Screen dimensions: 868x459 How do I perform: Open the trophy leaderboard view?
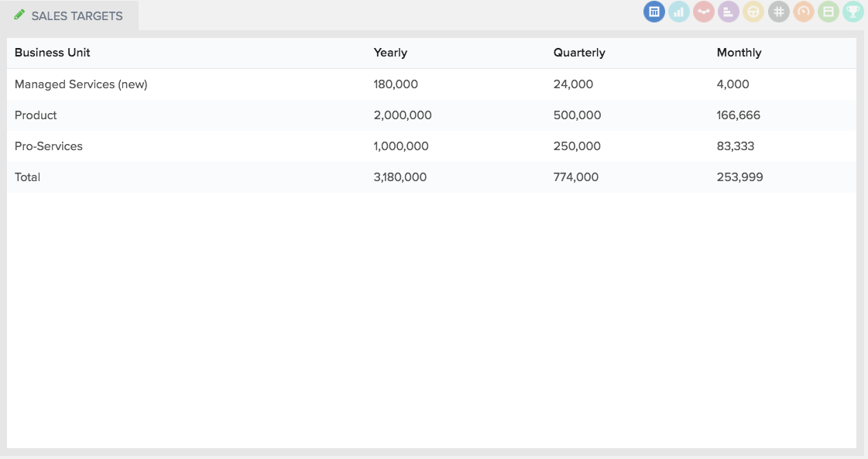(853, 12)
